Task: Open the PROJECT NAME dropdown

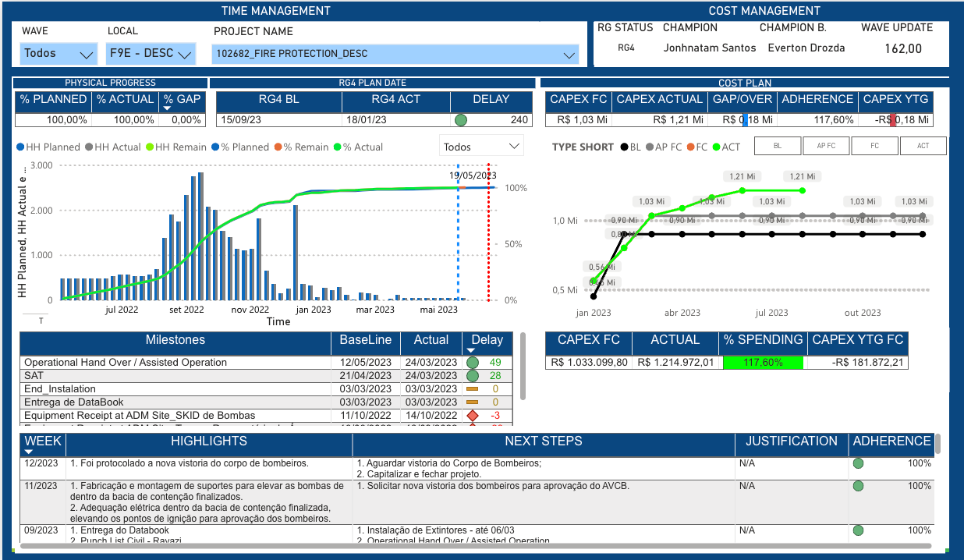Action: coord(395,54)
